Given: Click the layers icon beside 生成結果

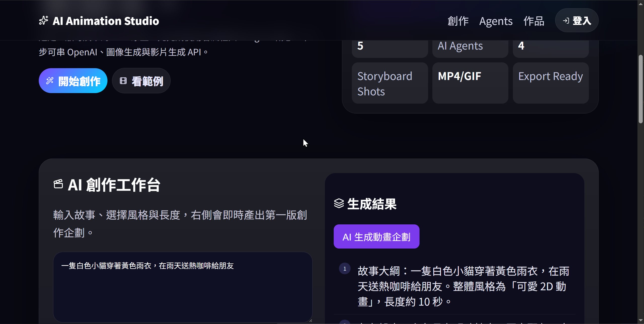Looking at the screenshot, I should tap(339, 204).
